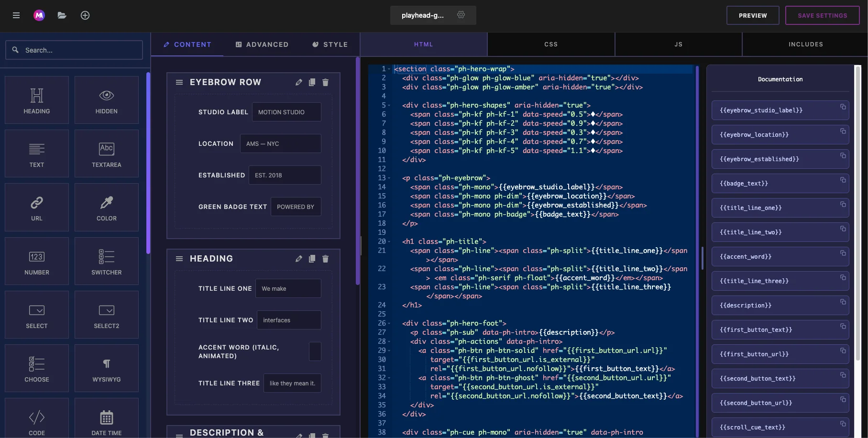Click the Location input showing AMS — NYC
The width and height of the screenshot is (868, 438).
(280, 143)
